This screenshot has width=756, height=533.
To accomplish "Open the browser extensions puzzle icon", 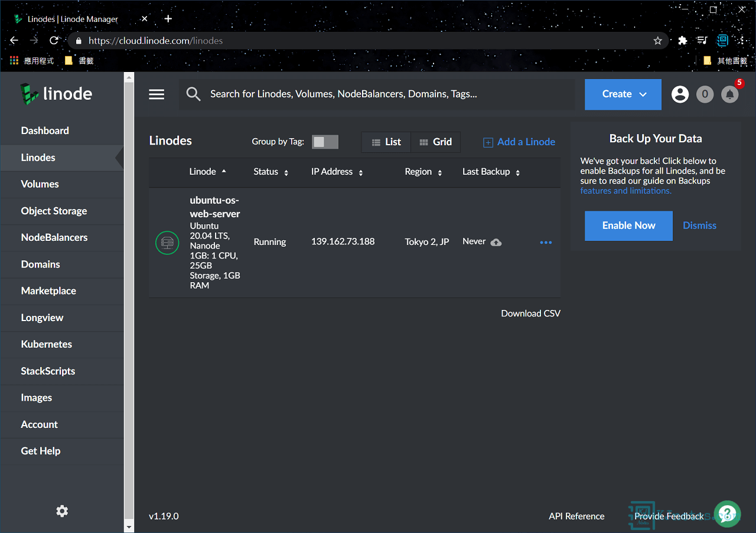I will point(683,41).
